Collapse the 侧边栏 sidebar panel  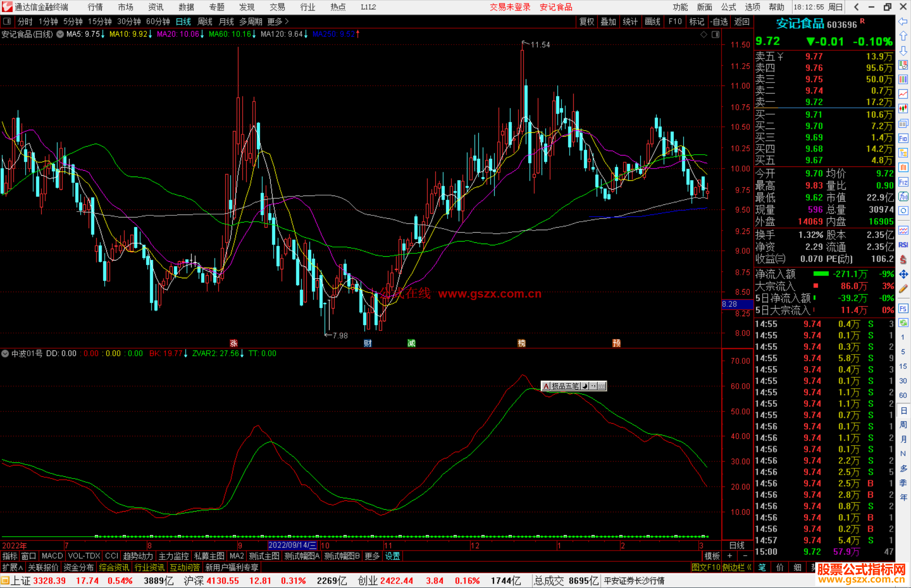point(737,567)
